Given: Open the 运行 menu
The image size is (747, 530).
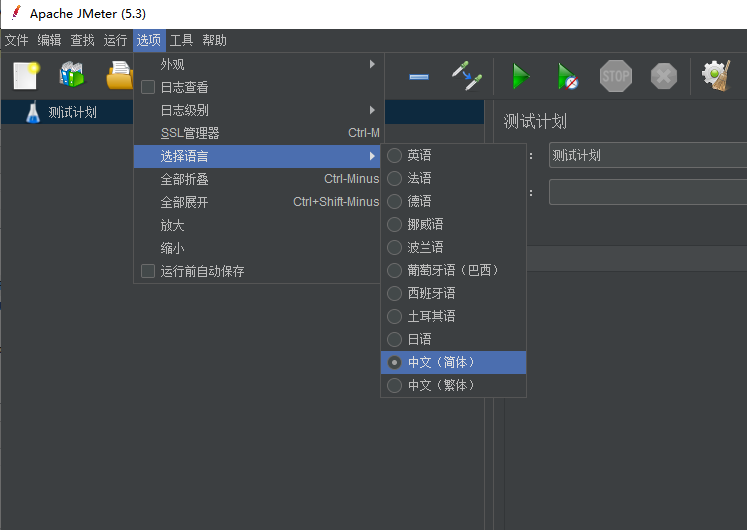Looking at the screenshot, I should point(115,40).
